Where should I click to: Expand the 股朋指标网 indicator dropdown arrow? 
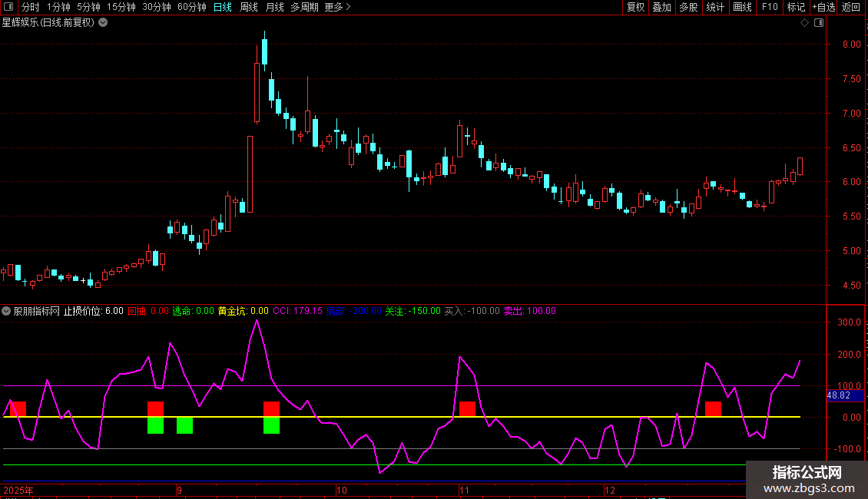coord(7,311)
